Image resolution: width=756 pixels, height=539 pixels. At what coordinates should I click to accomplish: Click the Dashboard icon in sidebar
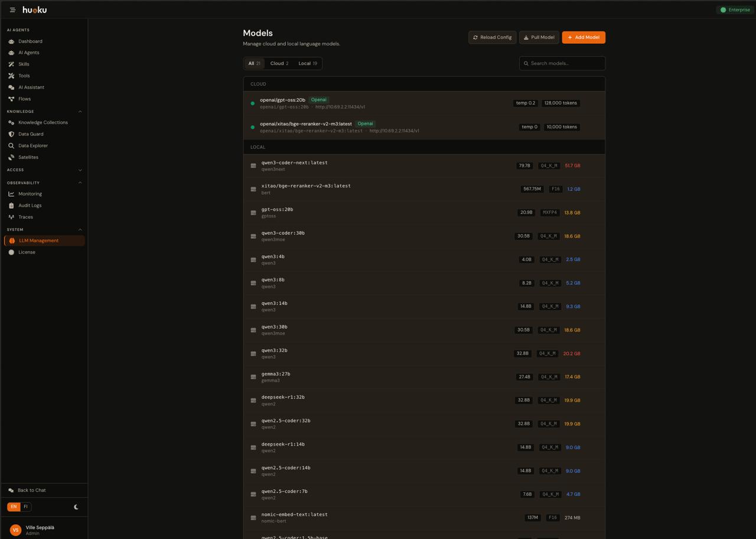coord(11,41)
